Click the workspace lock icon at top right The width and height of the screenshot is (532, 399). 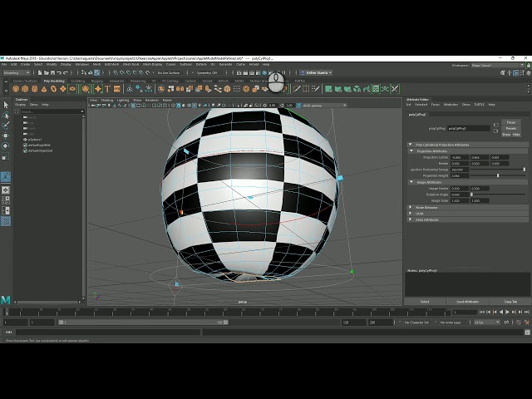point(529,65)
